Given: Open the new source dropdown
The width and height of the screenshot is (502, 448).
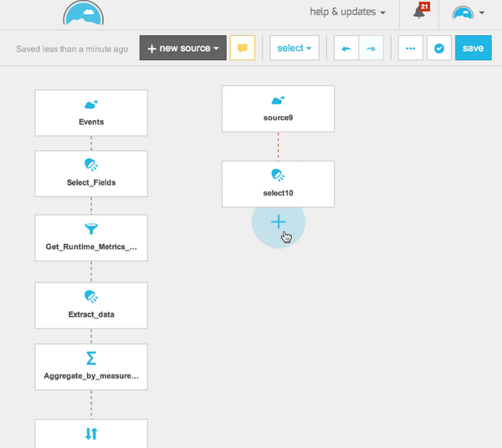Looking at the screenshot, I should (182, 48).
